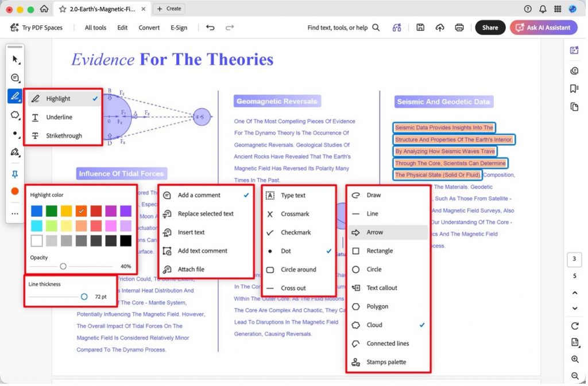
Task: Open the cloud shape drawing tool
Action: 15,115
